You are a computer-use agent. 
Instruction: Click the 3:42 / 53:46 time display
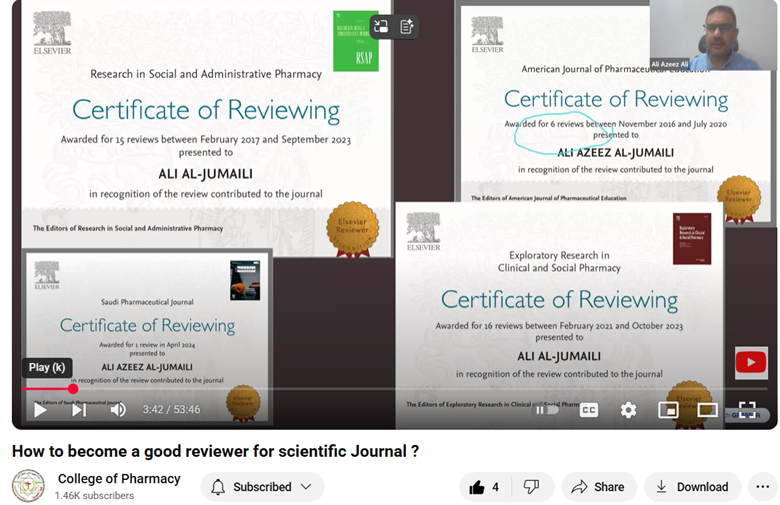[171, 409]
